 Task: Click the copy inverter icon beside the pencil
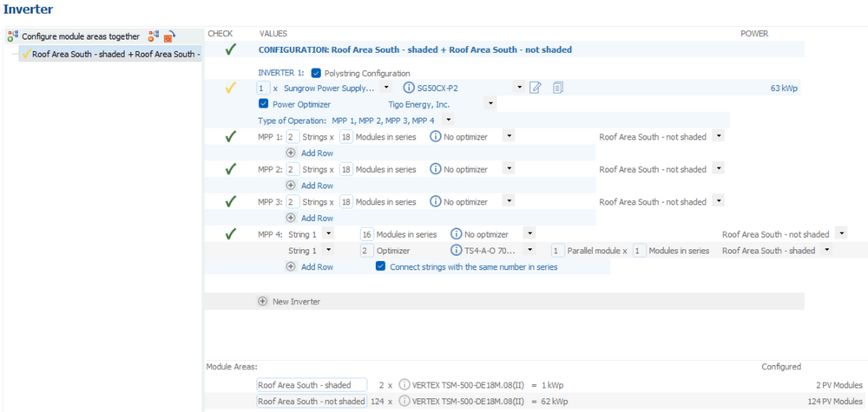[x=558, y=88]
